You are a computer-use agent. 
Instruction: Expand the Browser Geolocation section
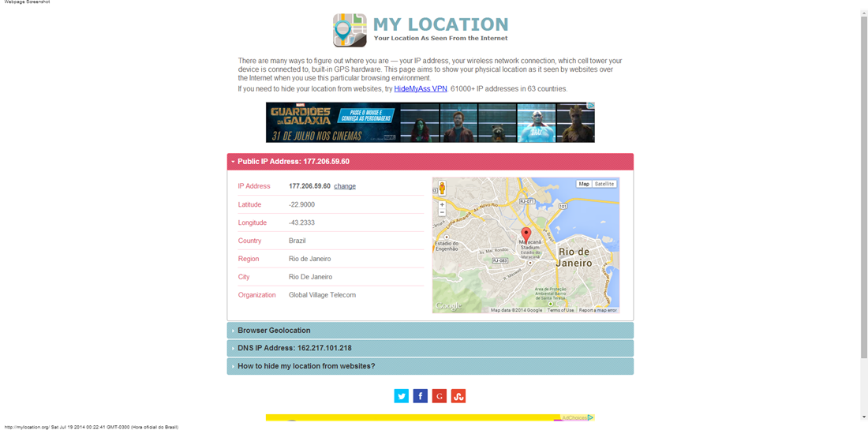430,331
